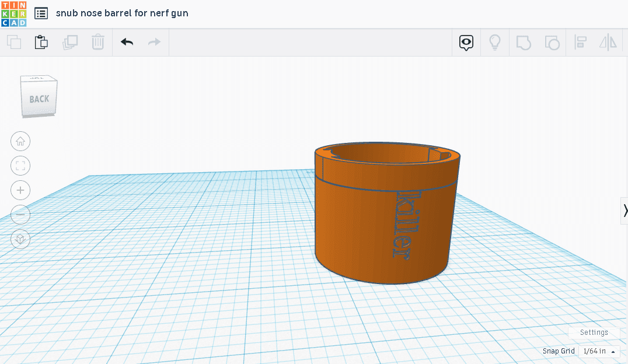This screenshot has height=364, width=628.
Task: Click the Ungroup shapes icon
Action: pyautogui.click(x=552, y=43)
